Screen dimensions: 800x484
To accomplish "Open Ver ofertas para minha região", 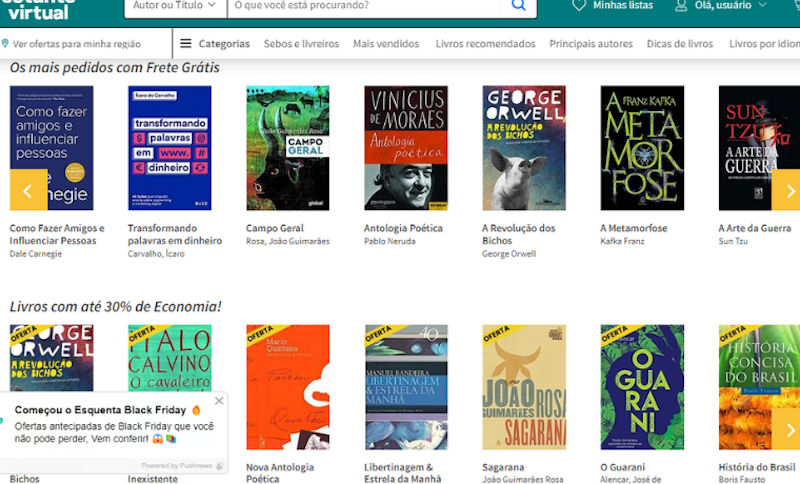I will coord(77,44).
